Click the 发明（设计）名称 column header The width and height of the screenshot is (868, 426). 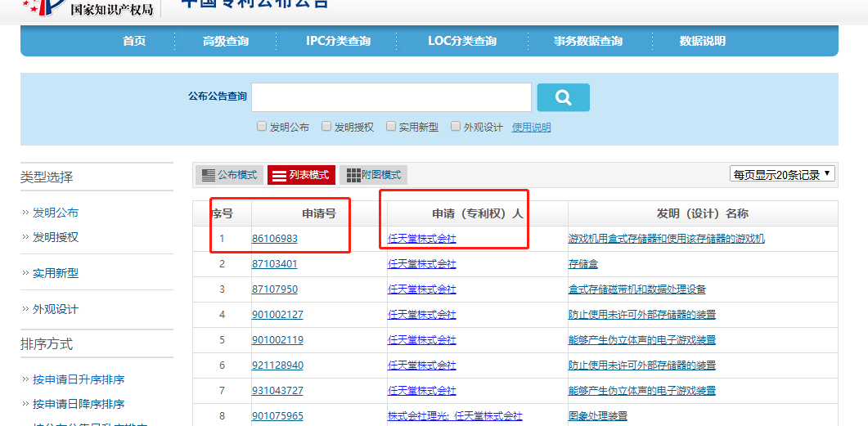click(x=703, y=213)
